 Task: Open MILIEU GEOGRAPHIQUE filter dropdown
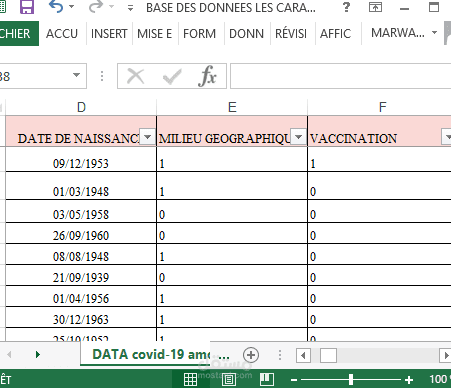pyautogui.click(x=299, y=137)
